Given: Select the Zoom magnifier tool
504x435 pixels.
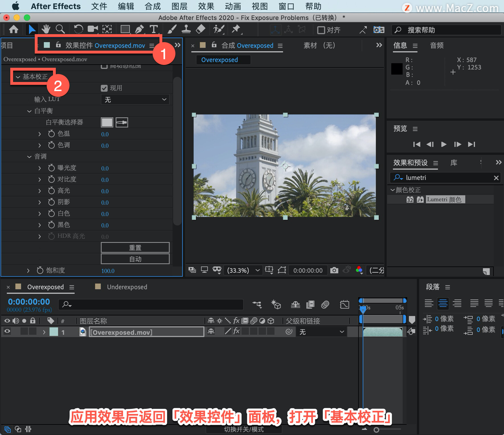Looking at the screenshot, I should tap(60, 29).
